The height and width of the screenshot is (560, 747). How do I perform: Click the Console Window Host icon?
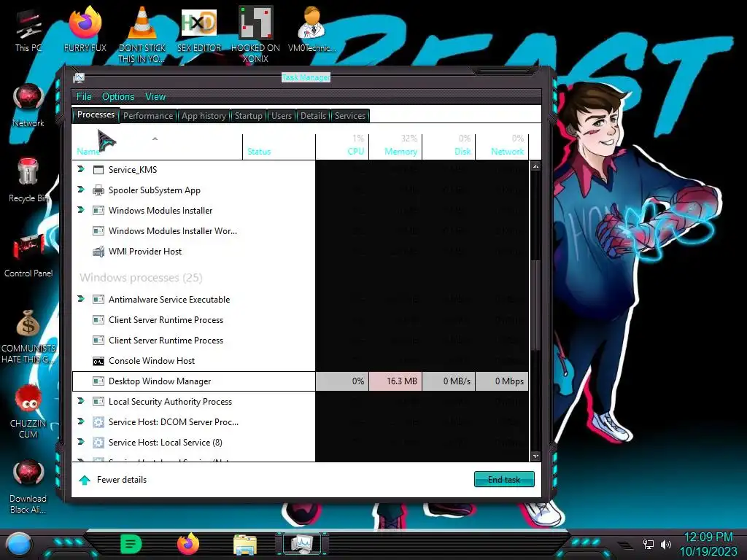pyautogui.click(x=98, y=362)
